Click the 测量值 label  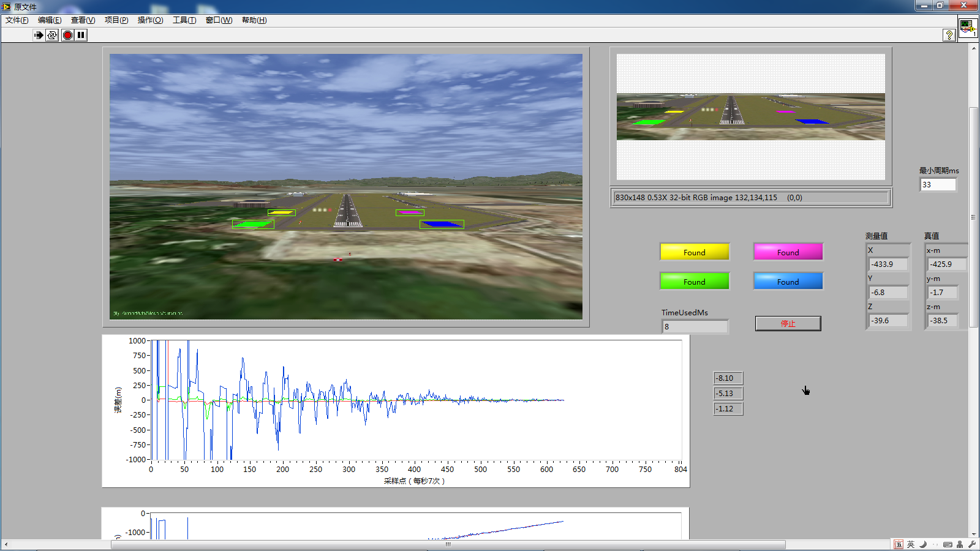click(876, 236)
